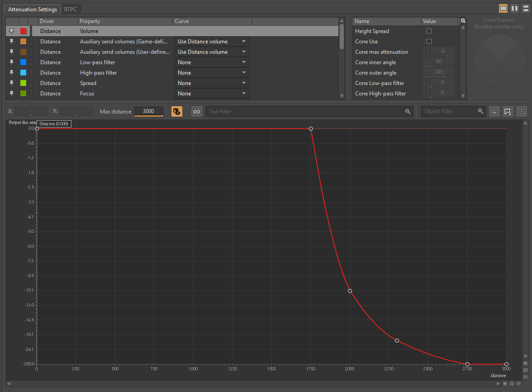
Task: Click the Text Filter input field
Action: coord(305,112)
